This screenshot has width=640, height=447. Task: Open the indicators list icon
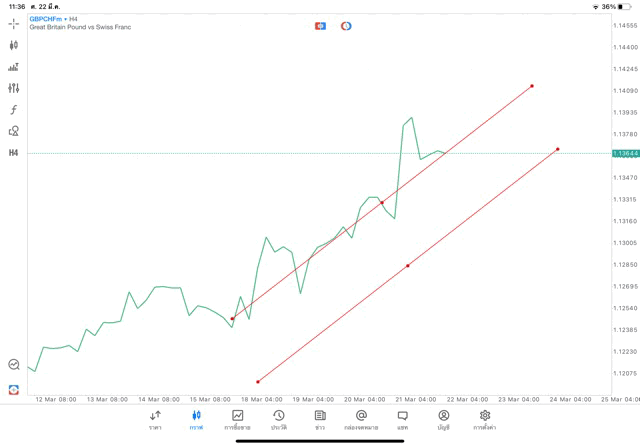click(x=13, y=67)
